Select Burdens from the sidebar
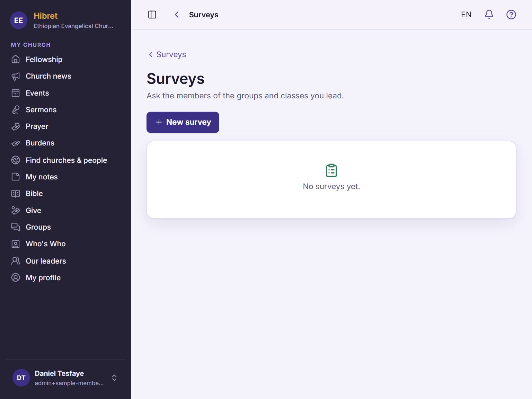This screenshot has width=532, height=399. [x=65, y=143]
